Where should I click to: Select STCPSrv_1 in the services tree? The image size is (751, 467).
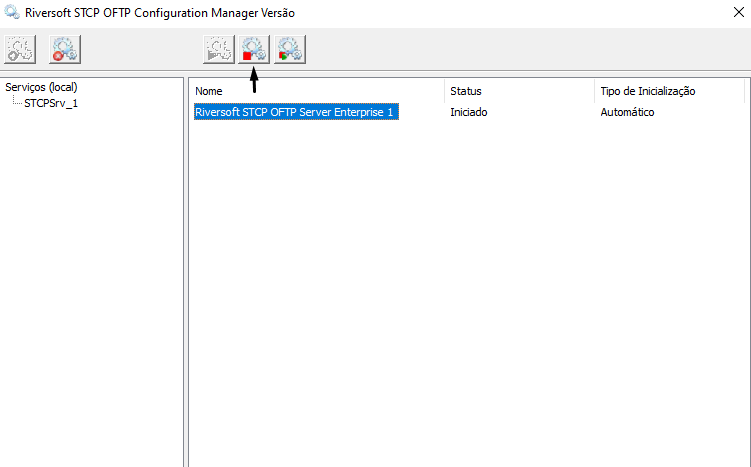51,103
